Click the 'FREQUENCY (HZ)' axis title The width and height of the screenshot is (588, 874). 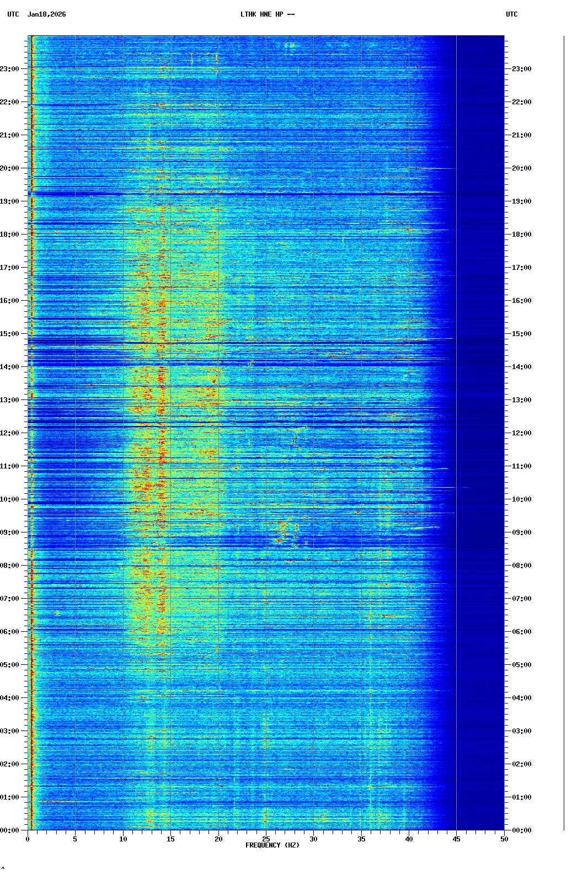click(x=272, y=845)
